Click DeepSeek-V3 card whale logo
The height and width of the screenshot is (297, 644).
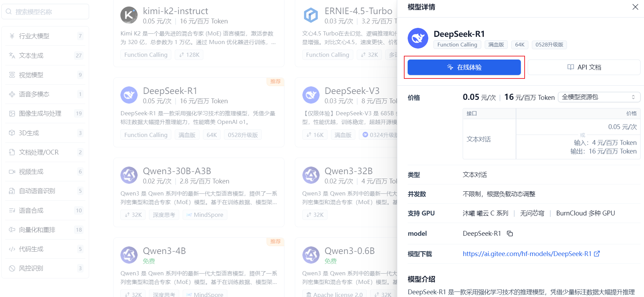tap(311, 95)
